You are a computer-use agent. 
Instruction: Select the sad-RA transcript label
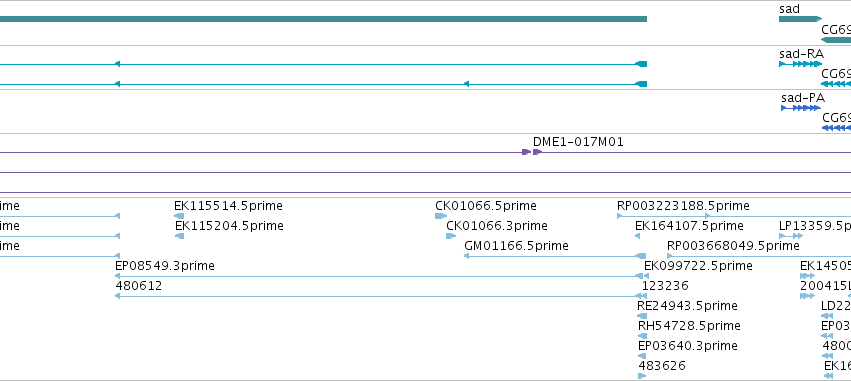801,54
